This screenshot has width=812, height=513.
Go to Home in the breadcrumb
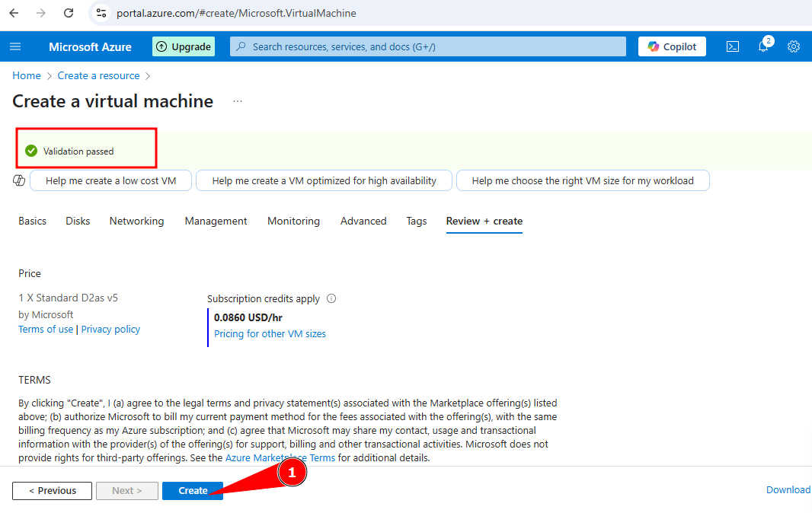coord(27,75)
